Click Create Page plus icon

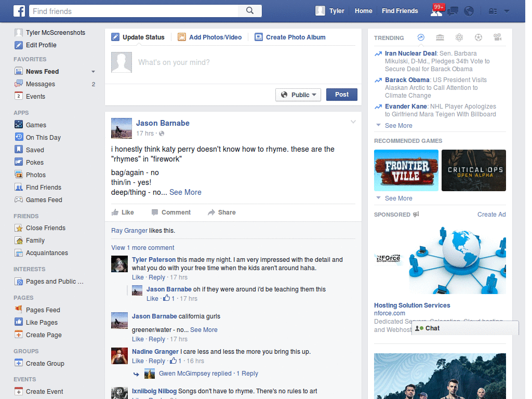coord(19,335)
